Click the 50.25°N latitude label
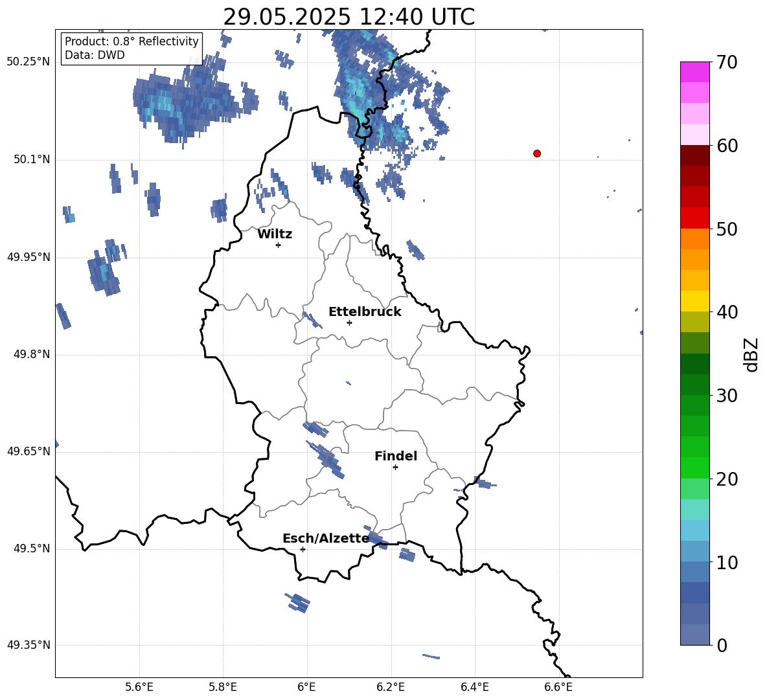The width and height of the screenshot is (767, 700). click(29, 62)
